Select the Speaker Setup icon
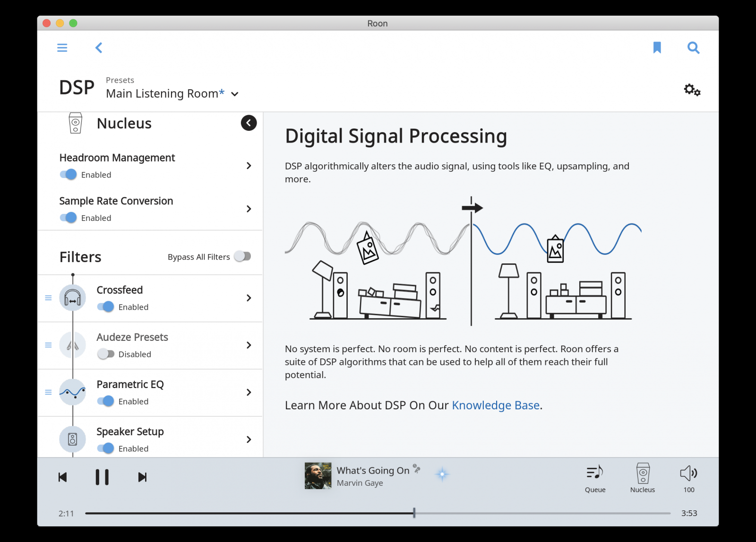The image size is (756, 542). tap(72, 440)
